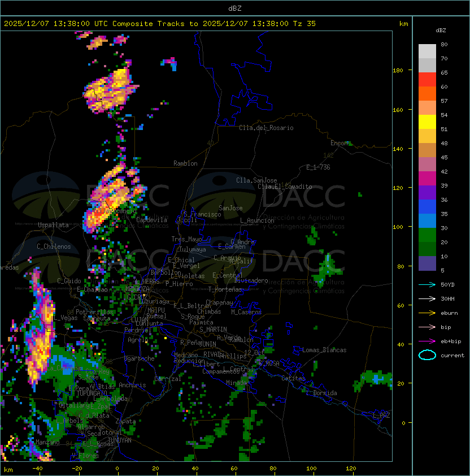Screen dimensions: 470x476
Task: Click the white 30HM arrow legend icon
Action: click(427, 298)
